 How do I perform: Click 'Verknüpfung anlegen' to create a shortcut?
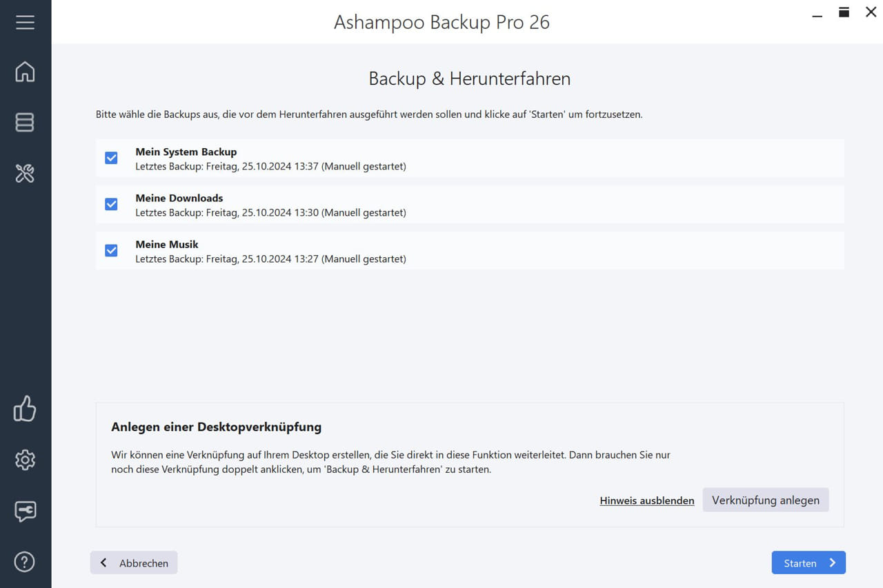[x=766, y=500]
